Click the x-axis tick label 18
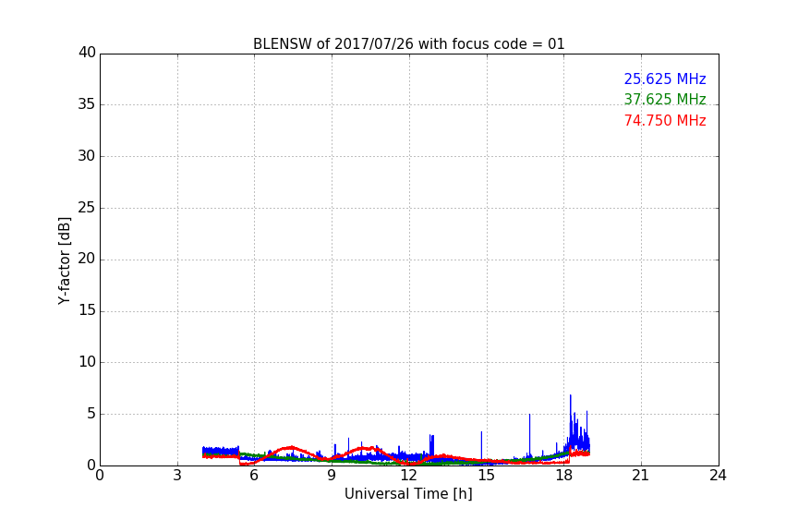 [563, 476]
